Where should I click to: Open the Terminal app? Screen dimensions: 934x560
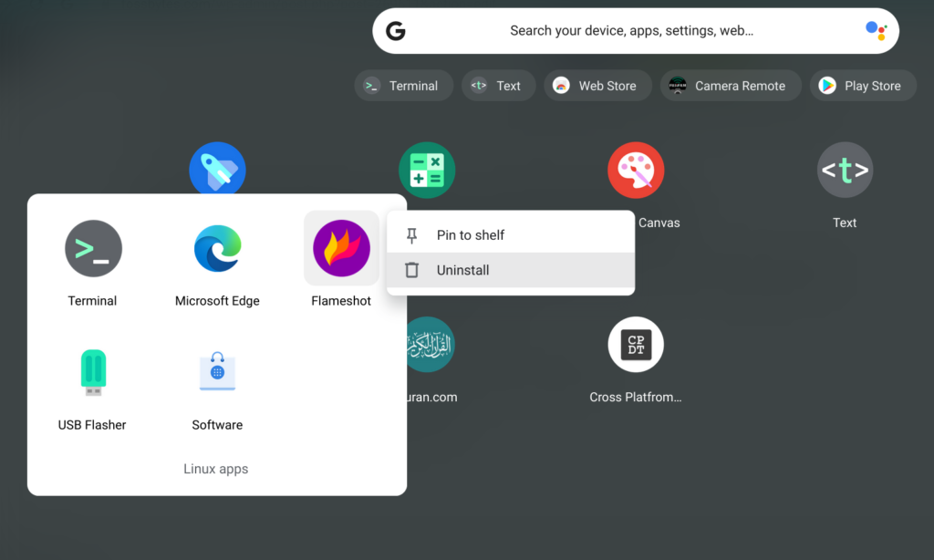pyautogui.click(x=92, y=248)
